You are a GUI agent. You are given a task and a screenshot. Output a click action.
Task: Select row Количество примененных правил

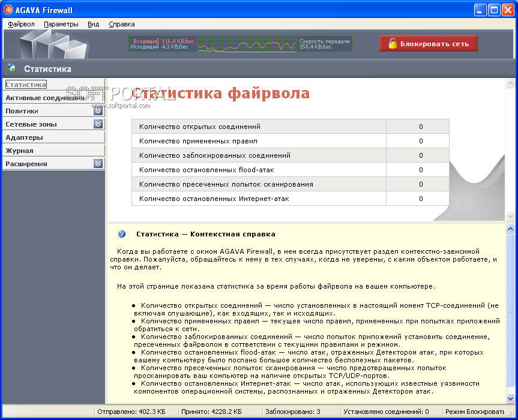pyautogui.click(x=291, y=141)
